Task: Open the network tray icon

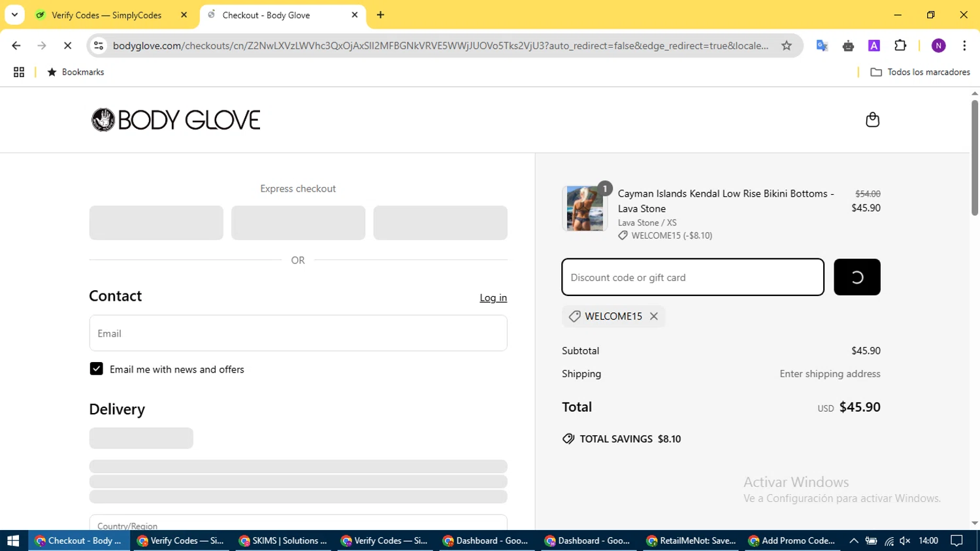Action: pos(889,541)
